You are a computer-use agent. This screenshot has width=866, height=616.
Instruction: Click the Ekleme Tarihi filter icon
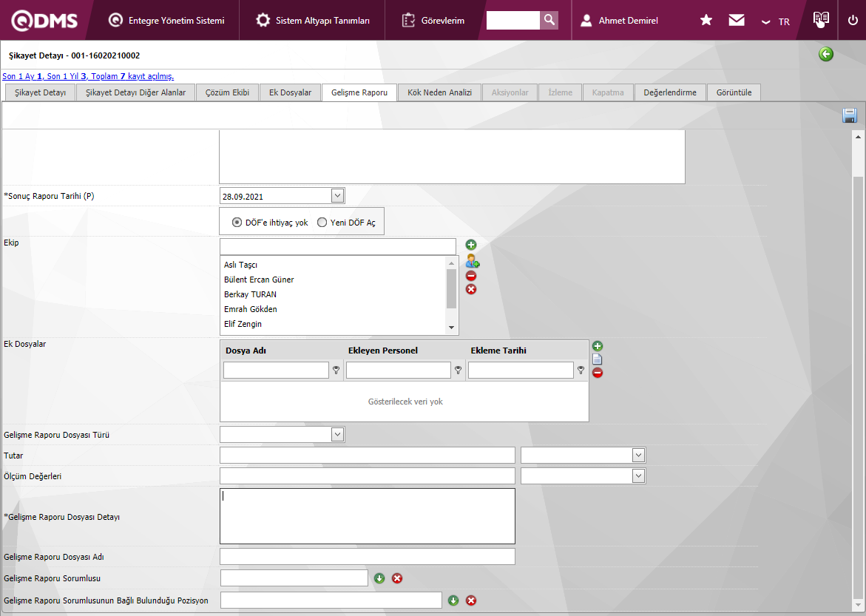pos(581,370)
